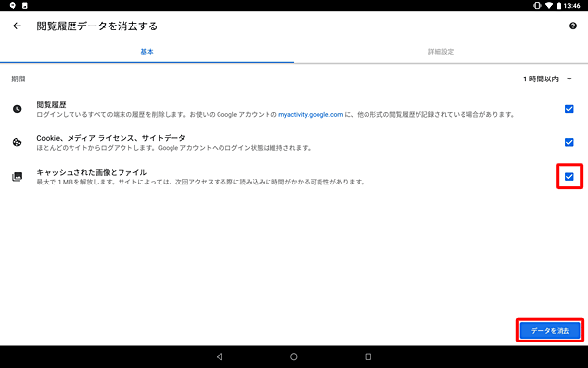Click the cookie icon beside Cookie row

17,142
